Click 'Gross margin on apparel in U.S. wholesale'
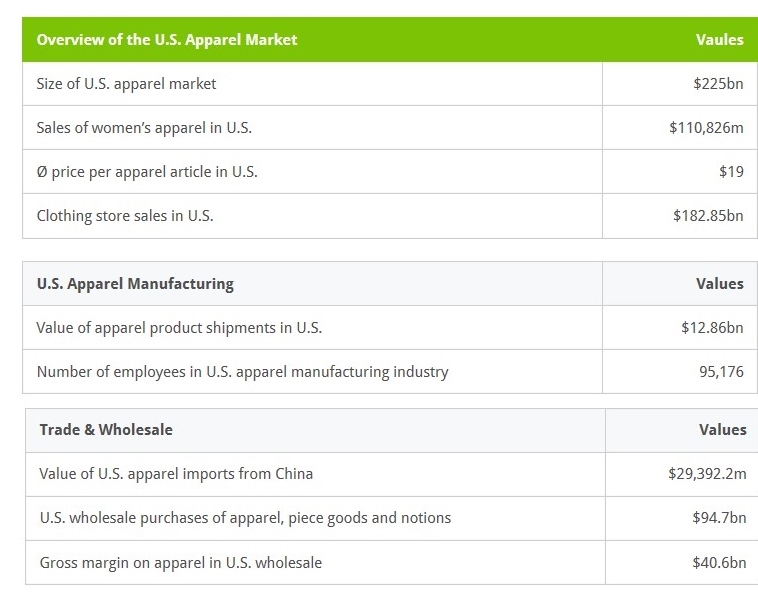 coord(181,563)
